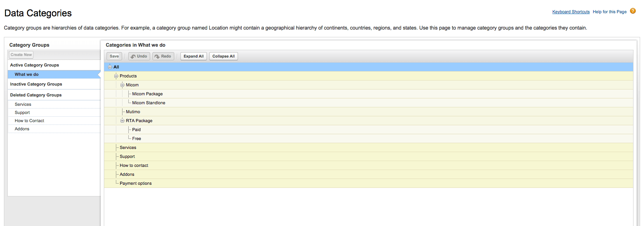Collapse the Micom category node

tap(122, 85)
